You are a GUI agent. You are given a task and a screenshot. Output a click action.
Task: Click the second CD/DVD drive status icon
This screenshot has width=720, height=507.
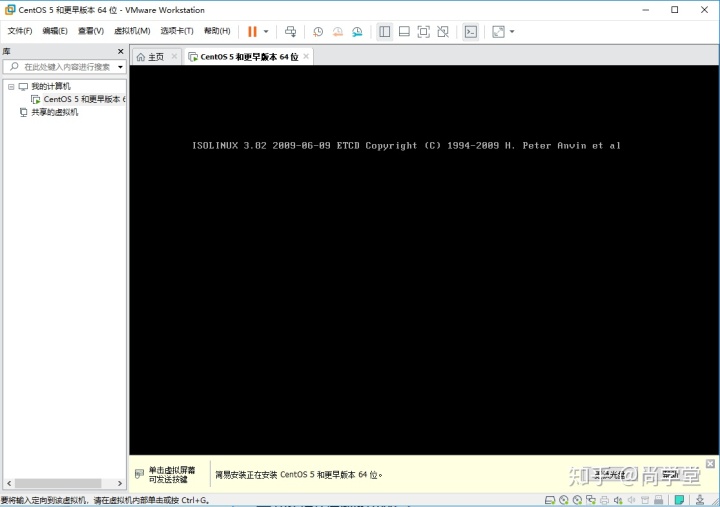click(x=577, y=500)
